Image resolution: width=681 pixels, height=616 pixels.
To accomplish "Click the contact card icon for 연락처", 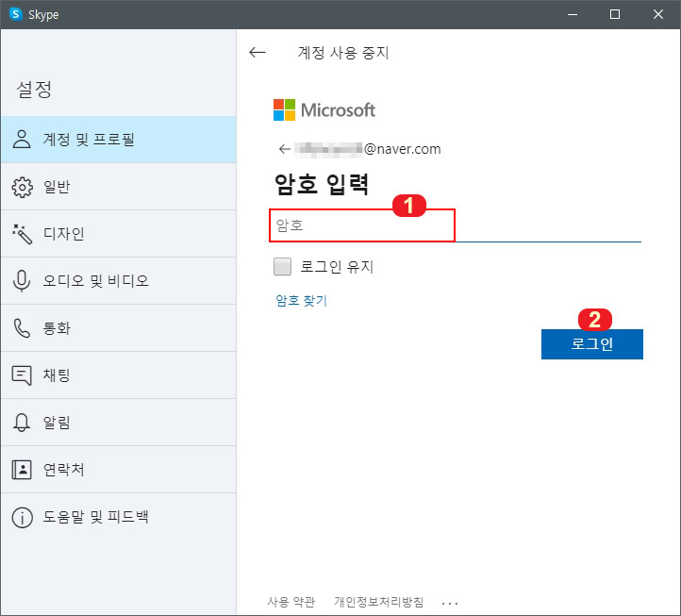I will click(22, 469).
